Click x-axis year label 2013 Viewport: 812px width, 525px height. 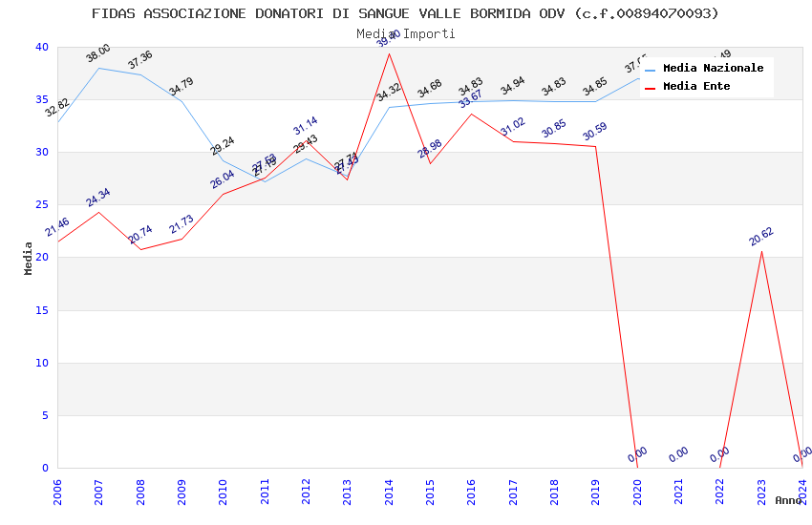coord(348,492)
